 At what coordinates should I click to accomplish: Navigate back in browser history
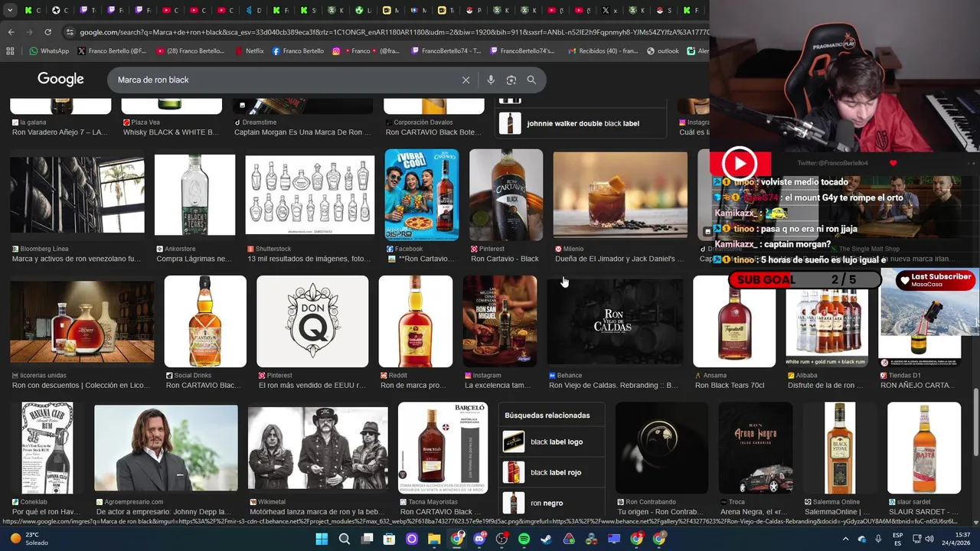coord(11,32)
